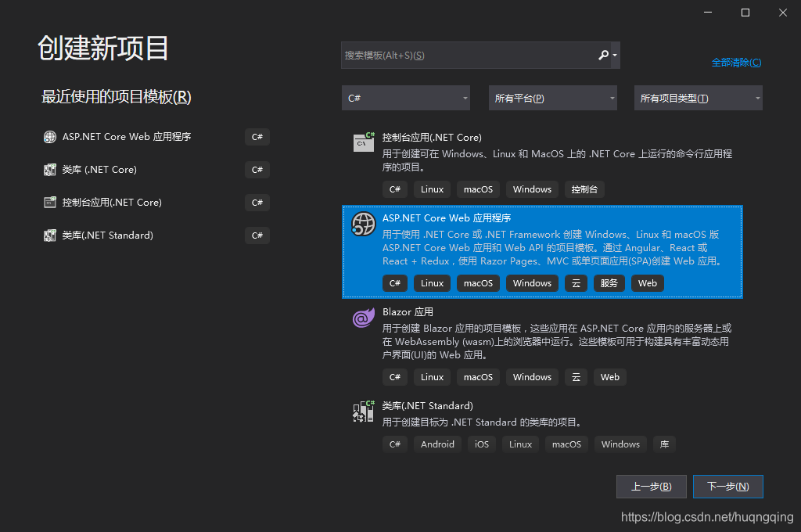Click Linux tag under console app template
This screenshot has height=532, width=801.
[x=432, y=189]
